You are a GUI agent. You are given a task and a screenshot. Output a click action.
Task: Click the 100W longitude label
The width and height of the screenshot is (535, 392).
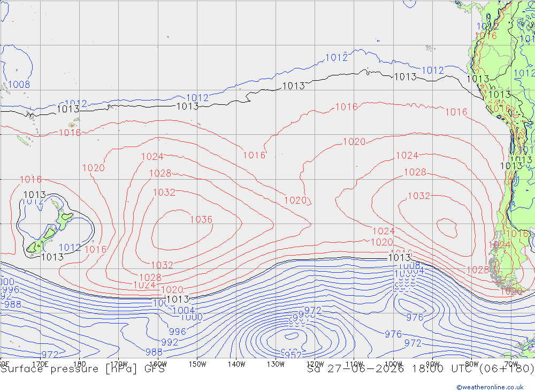pos(393,364)
